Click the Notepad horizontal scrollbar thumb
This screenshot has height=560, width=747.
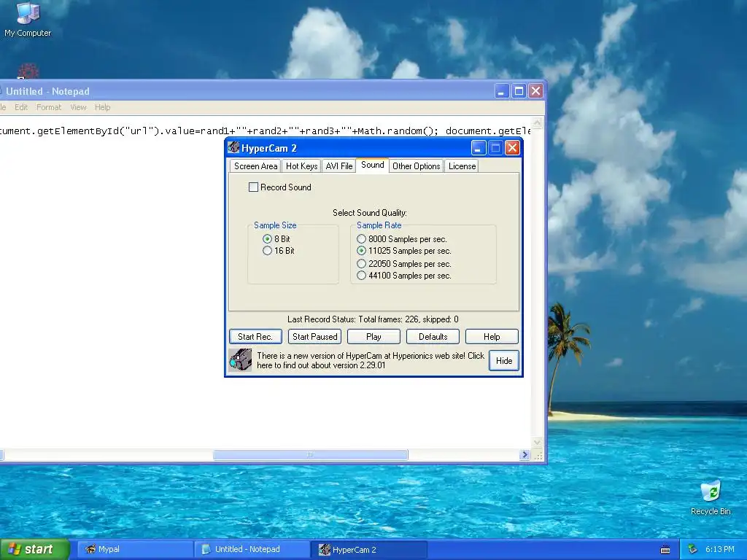tap(310, 455)
